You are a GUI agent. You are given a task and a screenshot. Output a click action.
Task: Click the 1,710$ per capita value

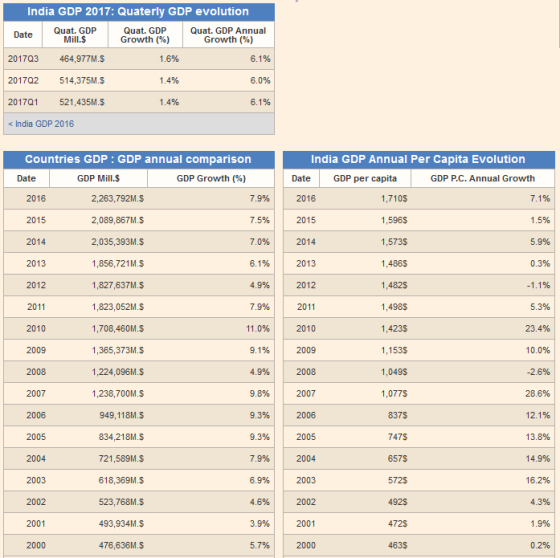coord(394,199)
